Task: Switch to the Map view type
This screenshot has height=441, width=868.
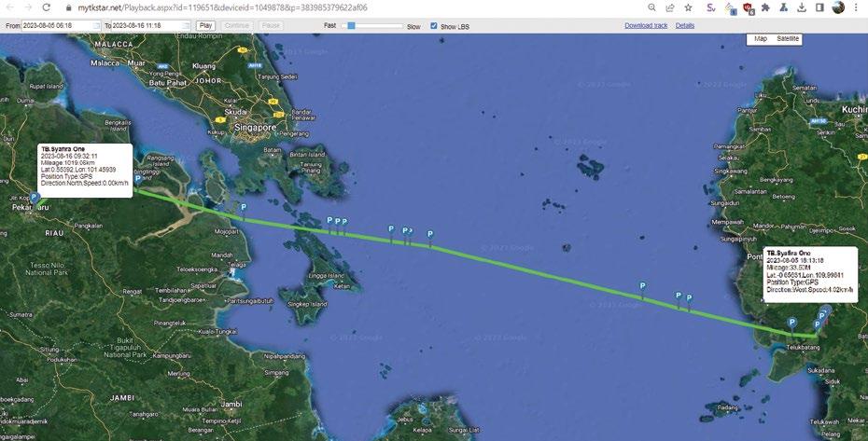Action: pos(761,39)
